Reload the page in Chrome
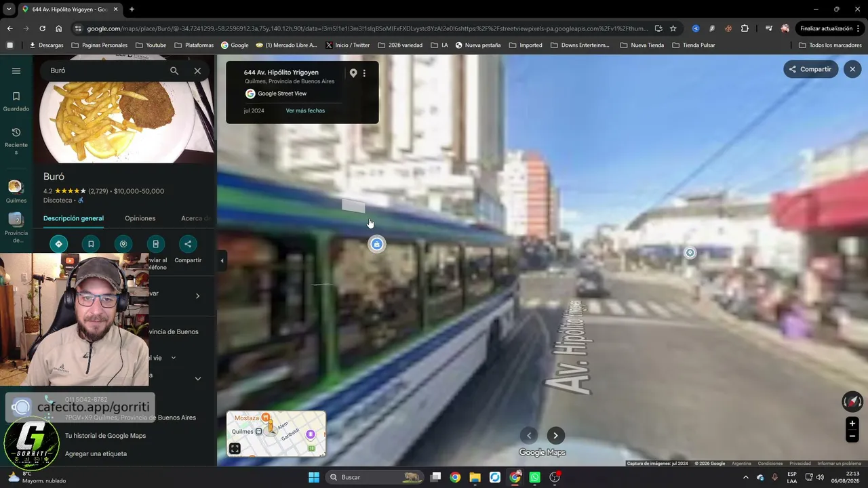 42,28
